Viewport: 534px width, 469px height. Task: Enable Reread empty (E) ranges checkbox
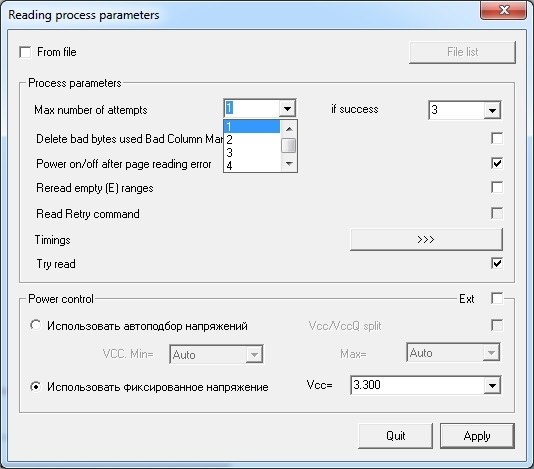(497, 187)
